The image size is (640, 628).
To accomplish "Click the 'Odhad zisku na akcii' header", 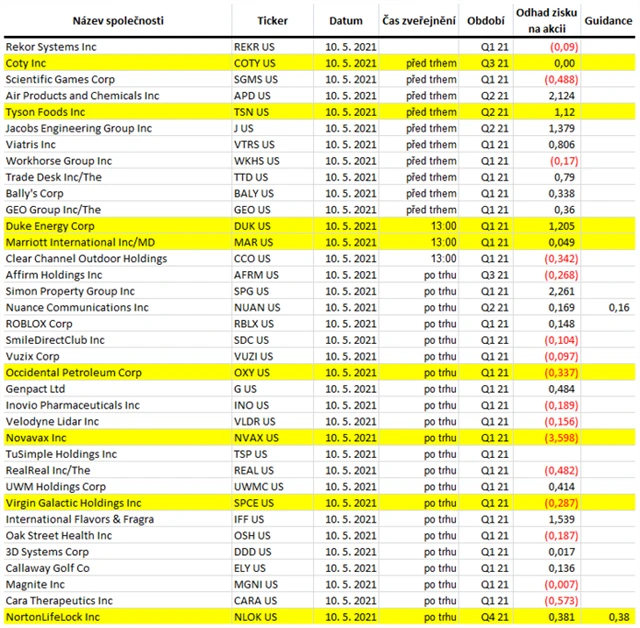I will pyautogui.click(x=547, y=20).
